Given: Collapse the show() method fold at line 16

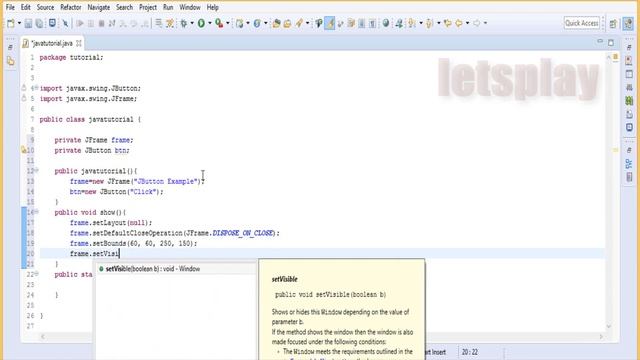Looking at the screenshot, I should 36,212.
